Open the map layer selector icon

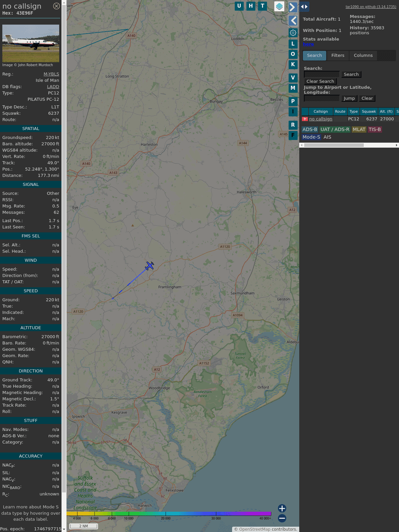click(279, 6)
